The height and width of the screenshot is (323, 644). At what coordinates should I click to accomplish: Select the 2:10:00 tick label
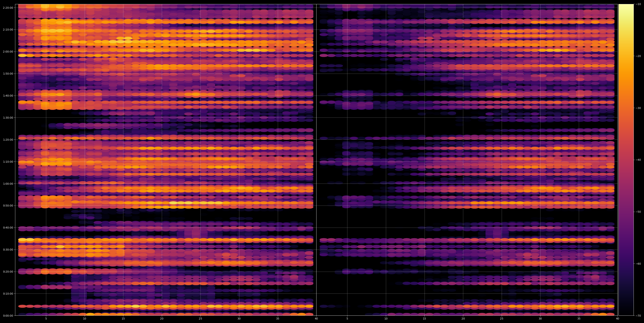click(8, 30)
